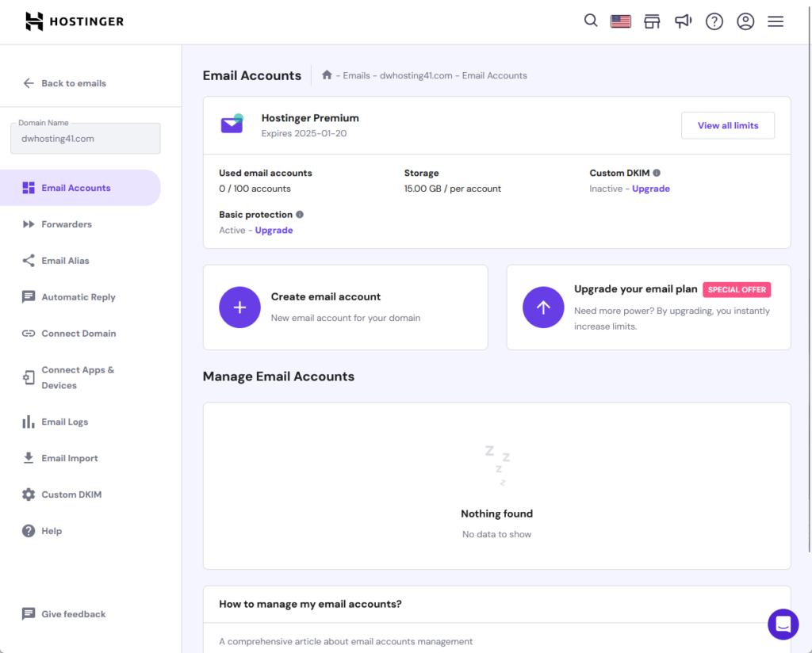Screen dimensions: 812x653
Task: Click the Connect Apps device icon
Action: 29,378
